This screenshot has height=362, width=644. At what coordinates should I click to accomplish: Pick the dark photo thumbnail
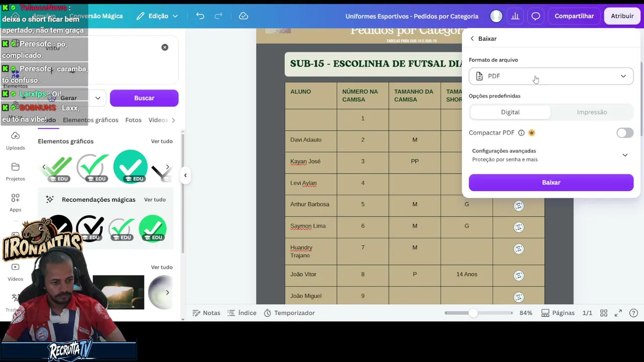pyautogui.click(x=118, y=292)
